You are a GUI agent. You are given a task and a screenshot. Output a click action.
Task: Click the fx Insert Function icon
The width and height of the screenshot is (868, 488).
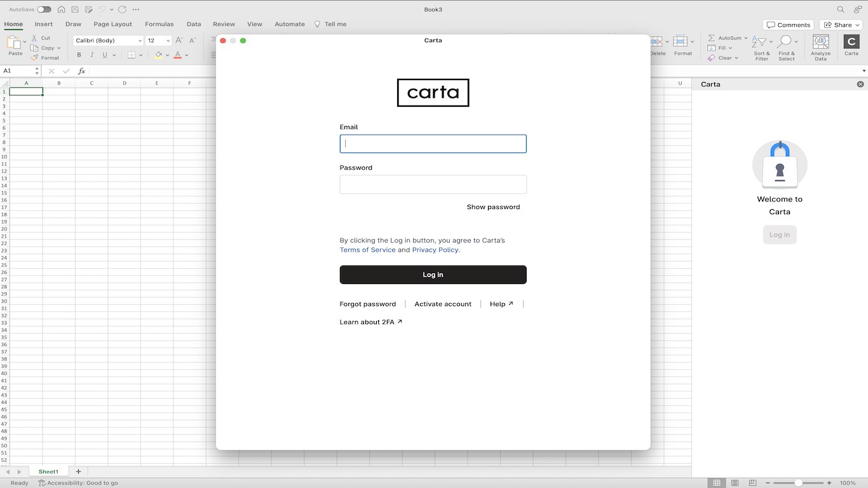pyautogui.click(x=81, y=71)
